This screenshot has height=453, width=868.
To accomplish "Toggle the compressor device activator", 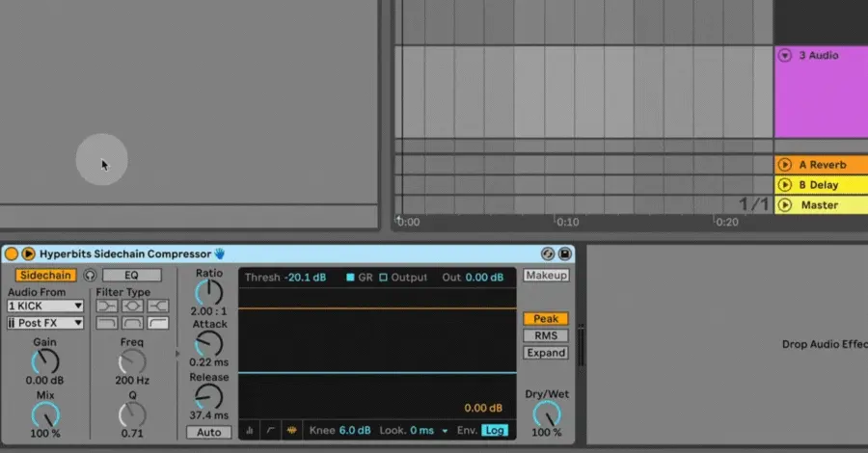I will pyautogui.click(x=11, y=253).
